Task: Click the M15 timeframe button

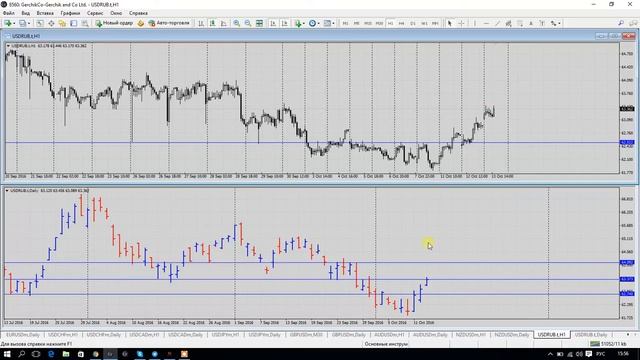Action: 368,23
